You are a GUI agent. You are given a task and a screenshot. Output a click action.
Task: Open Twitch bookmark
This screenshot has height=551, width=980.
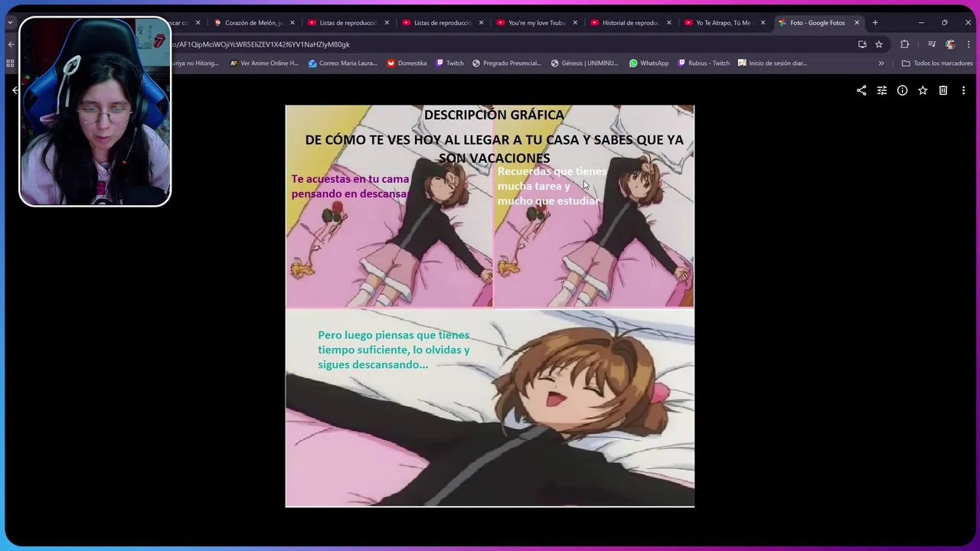(x=449, y=64)
